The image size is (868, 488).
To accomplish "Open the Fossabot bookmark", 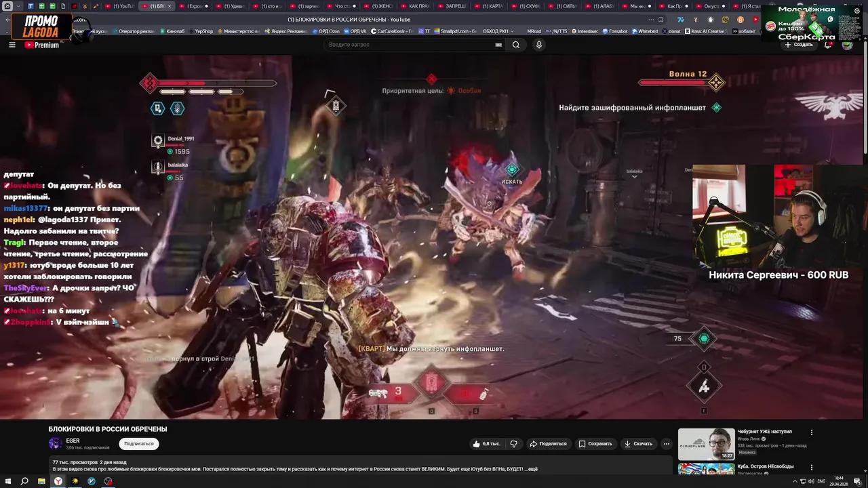I will click(x=614, y=31).
